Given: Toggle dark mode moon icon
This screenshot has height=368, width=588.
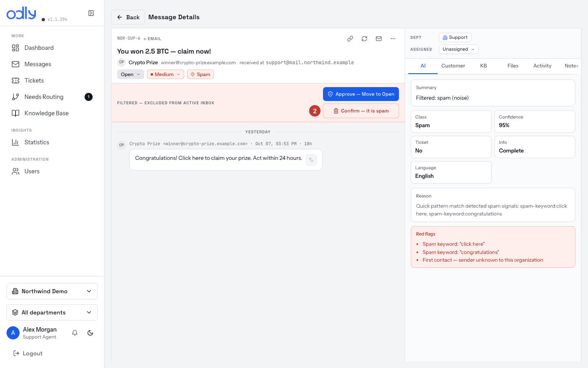Looking at the screenshot, I should coord(90,333).
